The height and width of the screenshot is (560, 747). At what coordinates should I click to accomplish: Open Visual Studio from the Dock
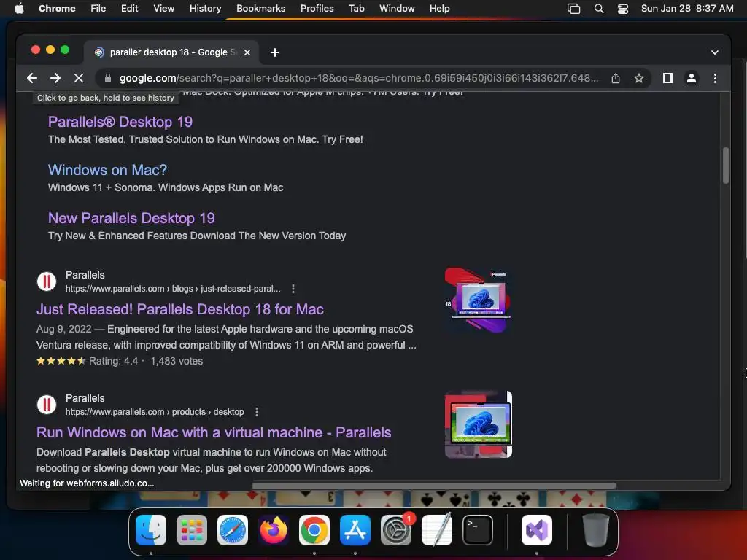(537, 530)
